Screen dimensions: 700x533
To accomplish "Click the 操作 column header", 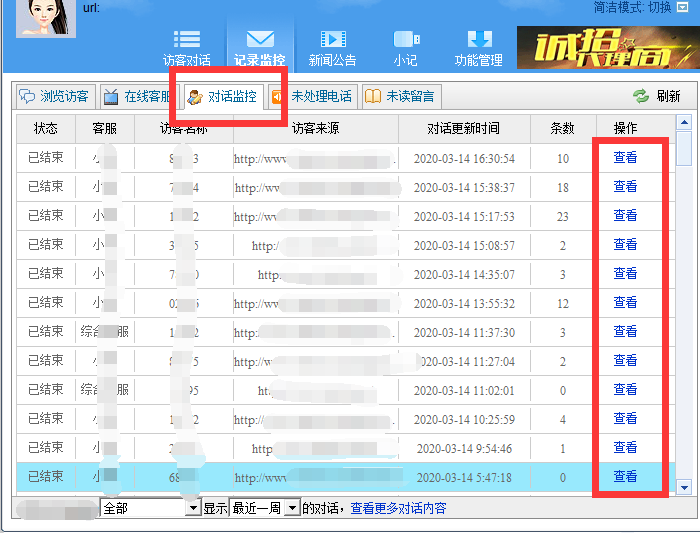I will pyautogui.click(x=625, y=129).
